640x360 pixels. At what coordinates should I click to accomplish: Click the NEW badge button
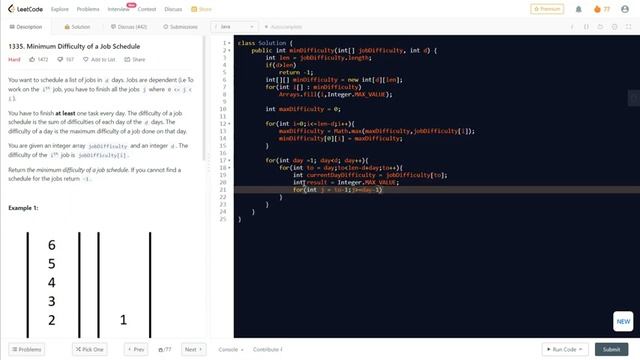[x=623, y=321]
